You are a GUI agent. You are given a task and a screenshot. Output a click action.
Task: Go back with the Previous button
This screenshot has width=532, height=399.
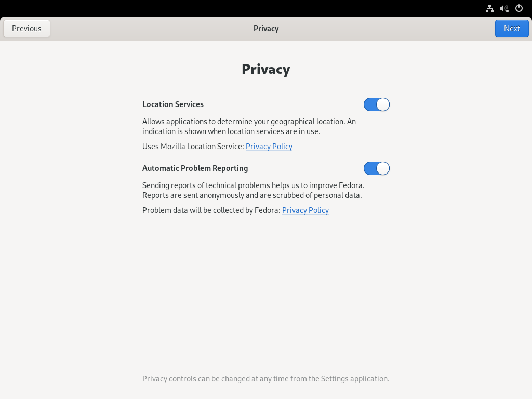tap(26, 29)
